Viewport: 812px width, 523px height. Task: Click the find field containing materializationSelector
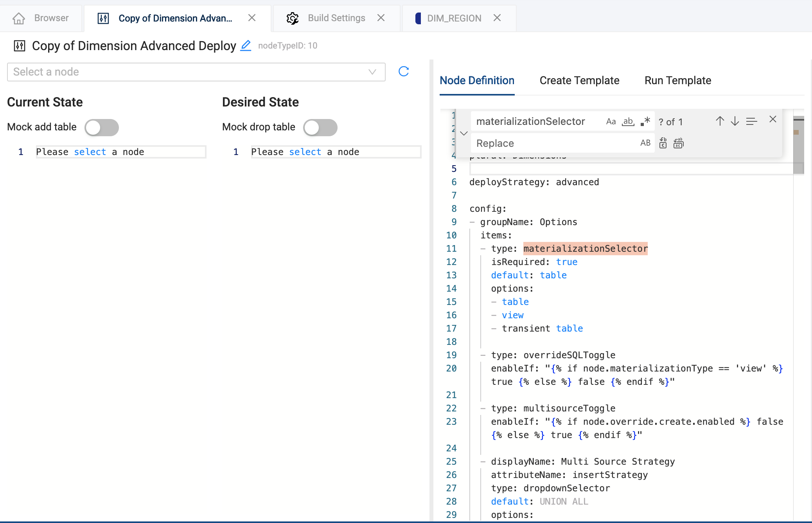538,122
